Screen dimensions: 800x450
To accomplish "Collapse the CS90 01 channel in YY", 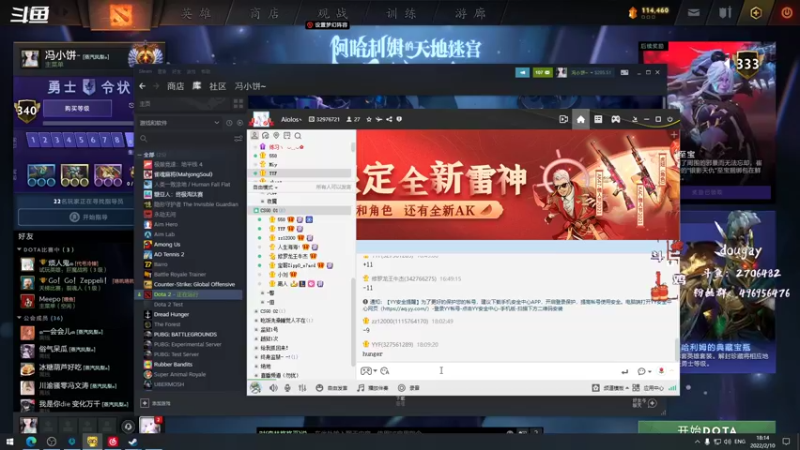I will coord(256,210).
